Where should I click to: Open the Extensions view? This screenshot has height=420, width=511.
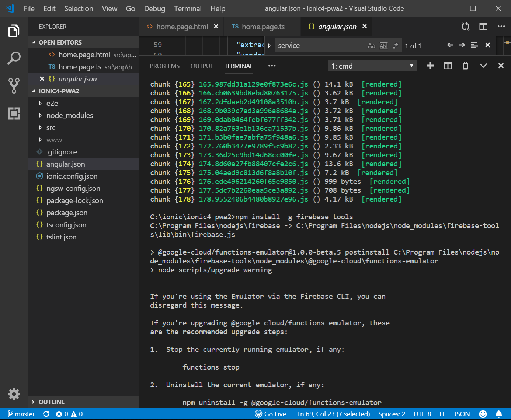[14, 113]
